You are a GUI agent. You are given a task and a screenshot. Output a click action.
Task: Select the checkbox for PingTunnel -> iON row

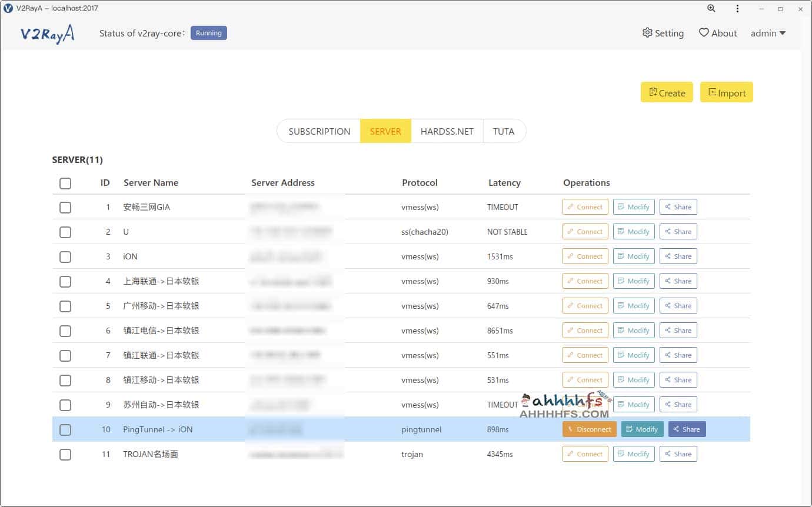(65, 430)
